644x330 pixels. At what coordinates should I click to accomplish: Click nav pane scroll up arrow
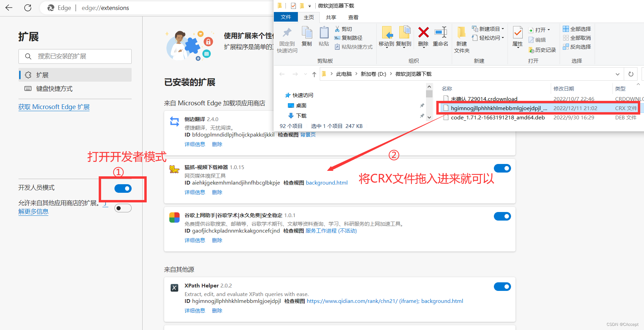point(429,87)
